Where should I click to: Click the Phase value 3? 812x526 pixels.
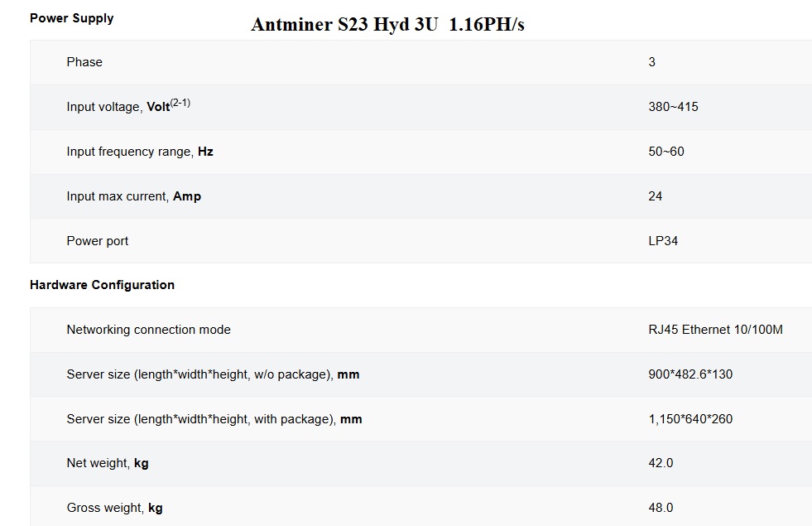point(652,62)
